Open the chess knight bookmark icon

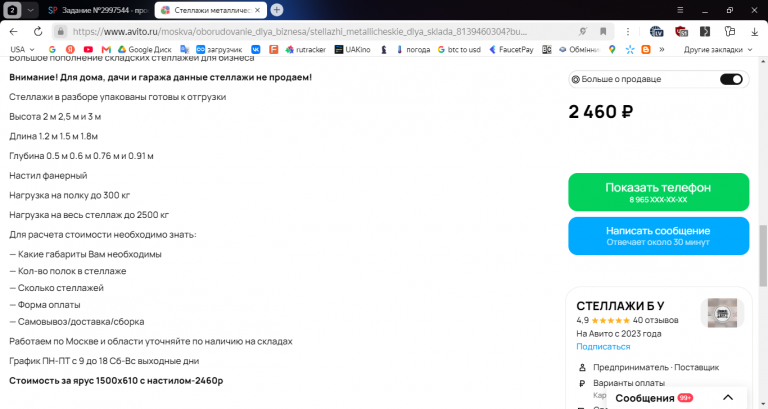(x=384, y=49)
